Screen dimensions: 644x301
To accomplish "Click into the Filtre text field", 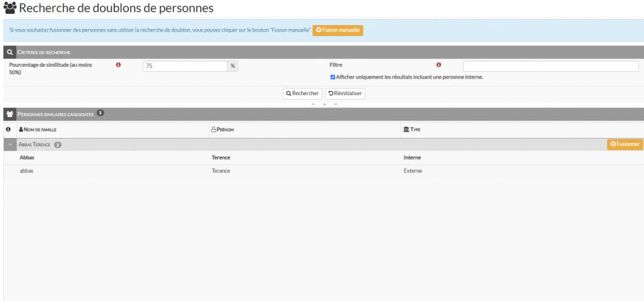I will [x=550, y=66].
